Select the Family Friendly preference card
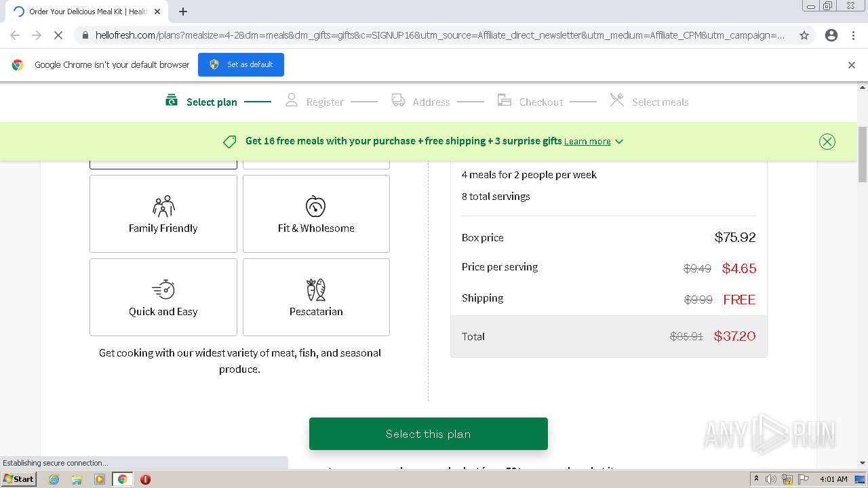Viewport: 868px width, 488px height. coord(163,213)
